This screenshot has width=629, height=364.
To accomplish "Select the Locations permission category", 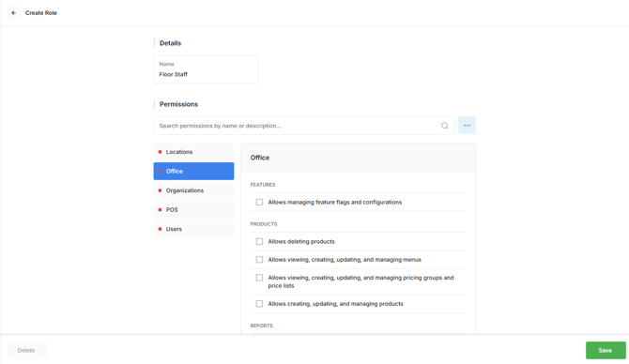I will tap(193, 152).
